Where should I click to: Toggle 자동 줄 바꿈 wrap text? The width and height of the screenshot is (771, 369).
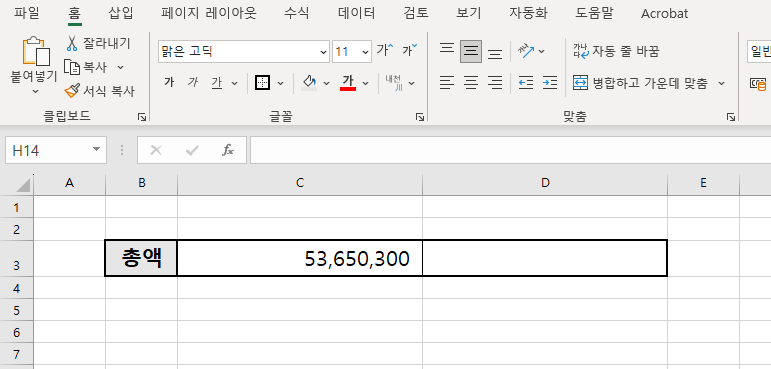pos(616,51)
